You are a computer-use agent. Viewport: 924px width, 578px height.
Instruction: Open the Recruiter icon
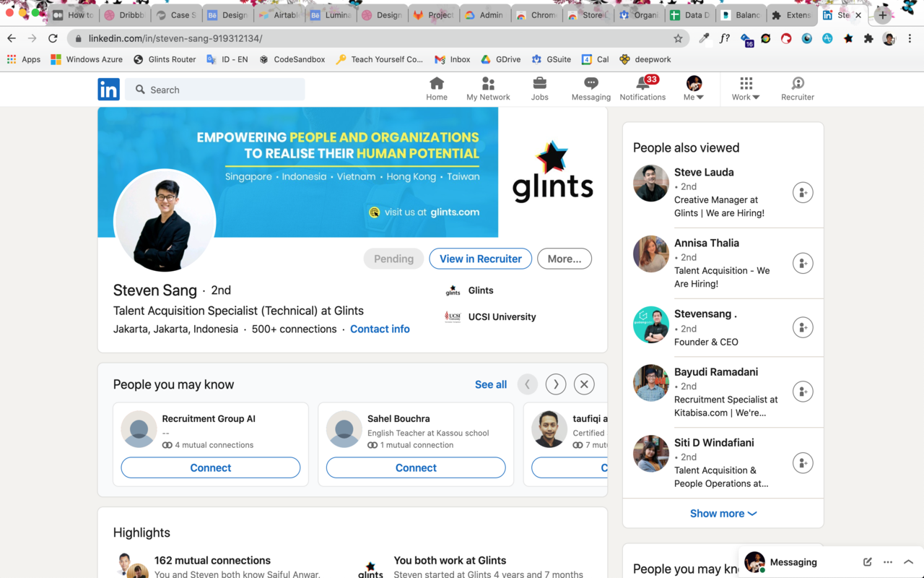pos(797,87)
